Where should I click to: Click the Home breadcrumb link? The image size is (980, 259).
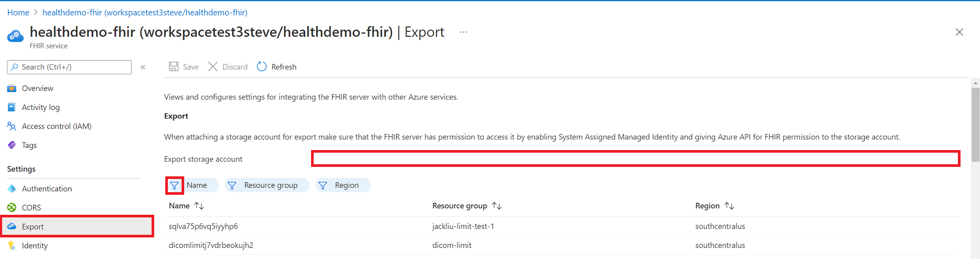[x=18, y=13]
